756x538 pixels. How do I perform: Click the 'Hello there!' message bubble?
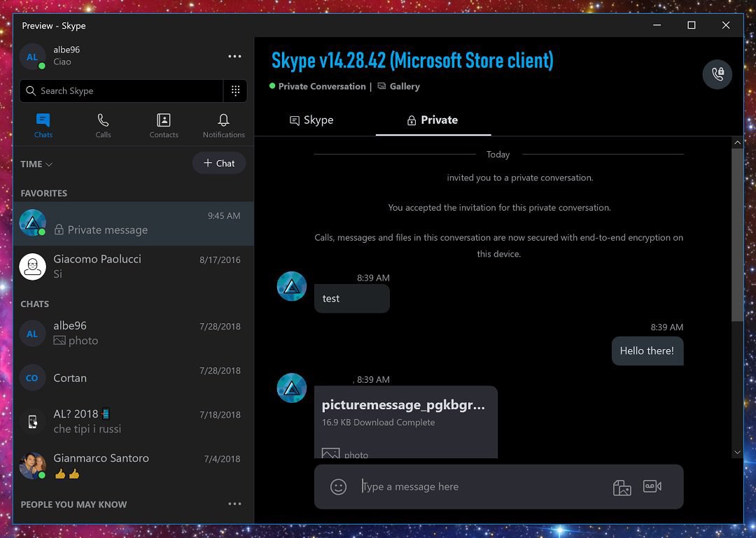click(x=647, y=351)
